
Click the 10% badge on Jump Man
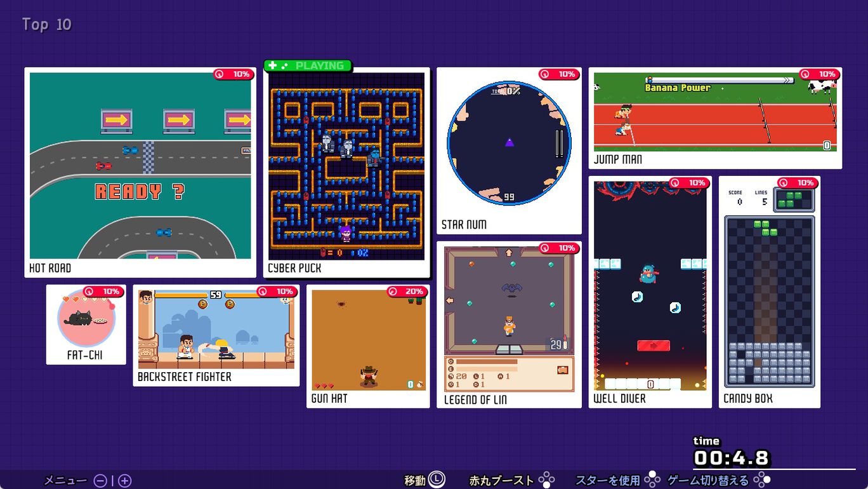(x=820, y=74)
